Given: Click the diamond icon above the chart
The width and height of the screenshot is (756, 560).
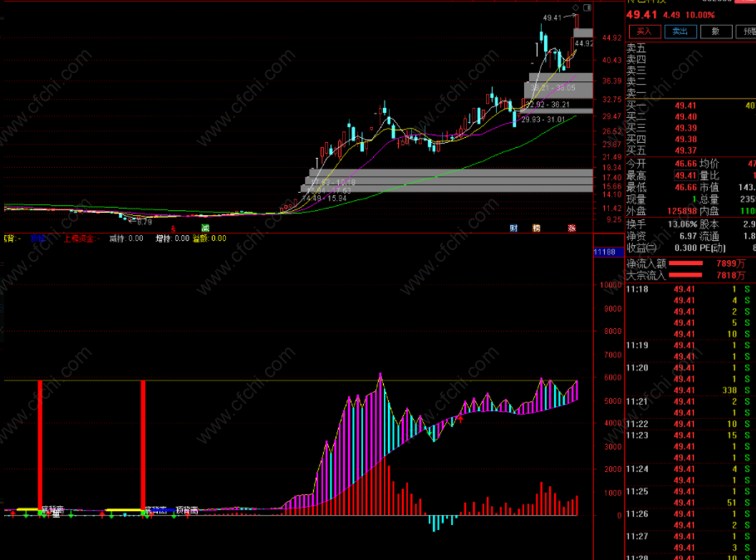Looking at the screenshot, I should point(576,7).
